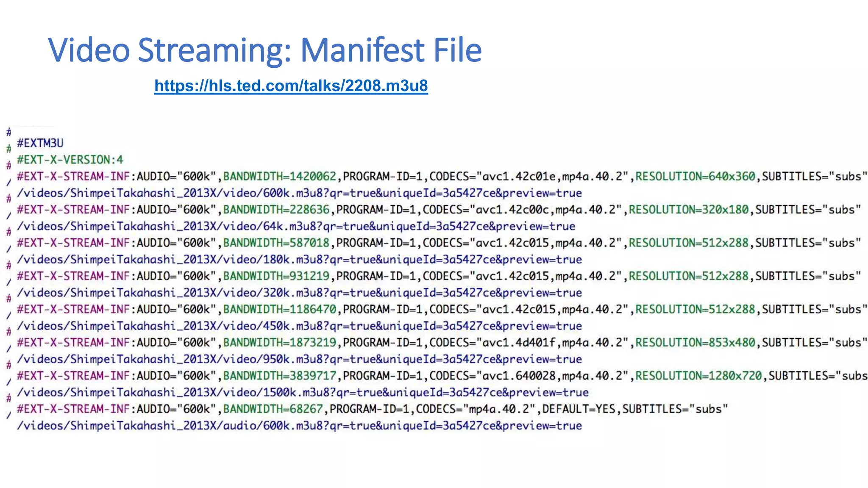Click CODECS="avc1.4d401f,mp4a.40.2" text
This screenshot has width=868, height=488.
tap(529, 343)
